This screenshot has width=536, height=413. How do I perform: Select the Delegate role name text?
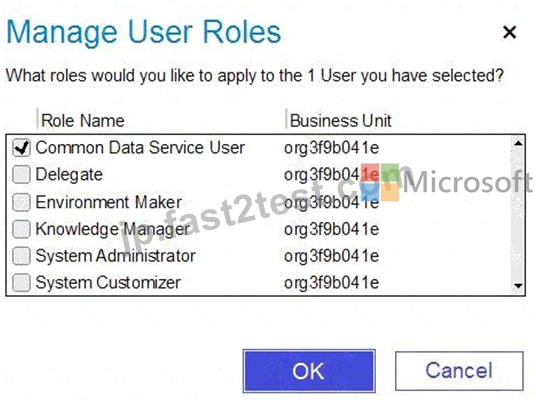pyautogui.click(x=69, y=175)
